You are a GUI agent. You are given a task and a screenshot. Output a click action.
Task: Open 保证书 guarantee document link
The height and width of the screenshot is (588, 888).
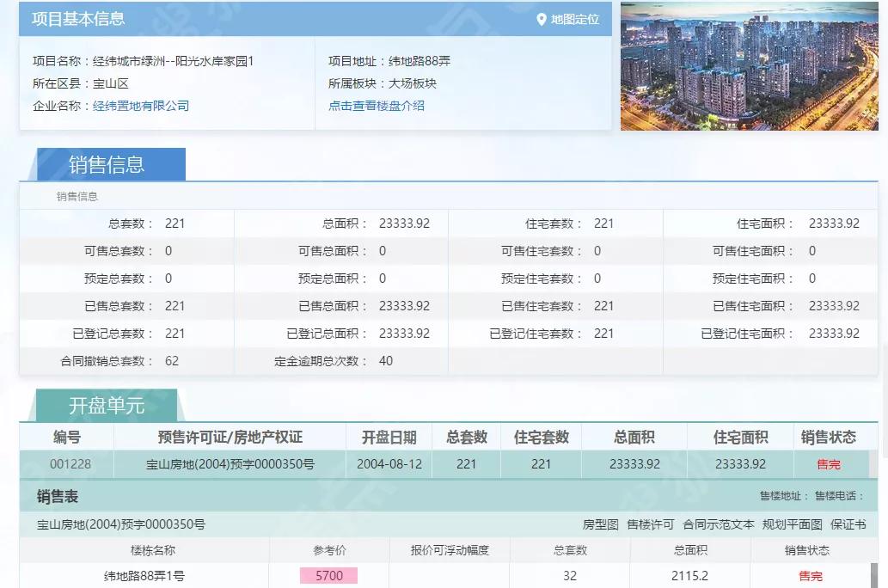tap(848, 524)
